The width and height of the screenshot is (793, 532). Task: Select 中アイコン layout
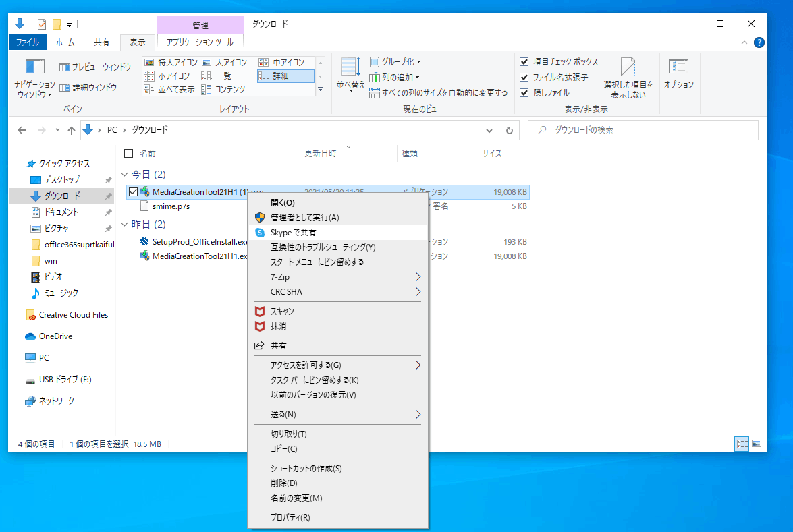point(281,63)
